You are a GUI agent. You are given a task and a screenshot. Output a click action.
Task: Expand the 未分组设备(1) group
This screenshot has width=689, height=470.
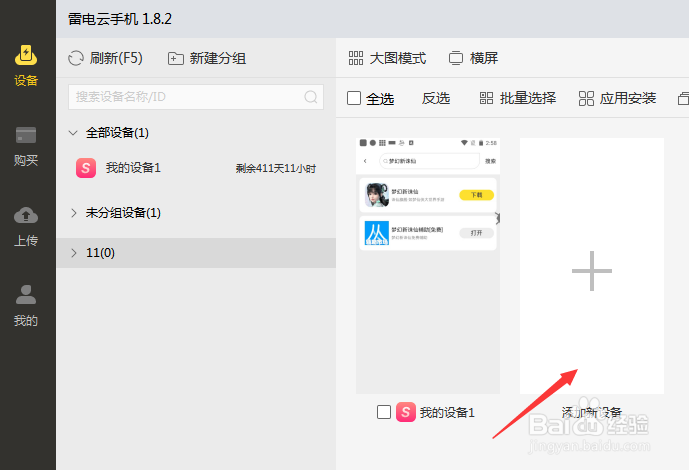pyautogui.click(x=73, y=213)
